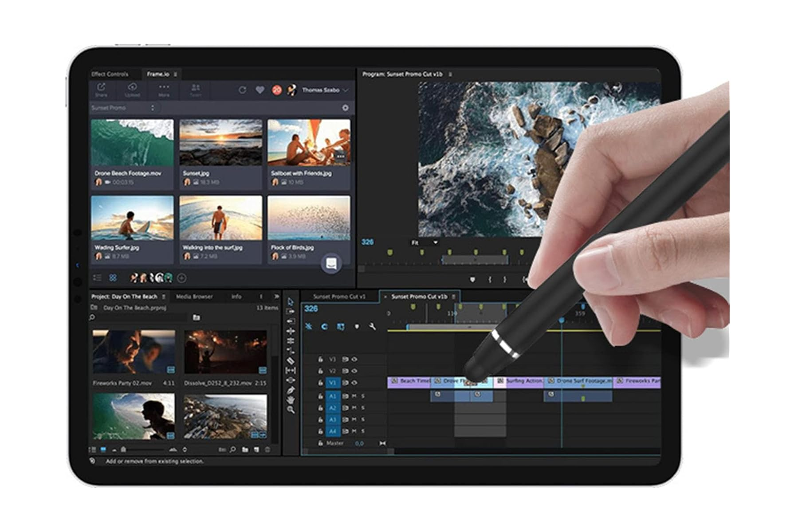794x532 pixels.
Task: Select the Selection arrow tool
Action: click(x=291, y=301)
